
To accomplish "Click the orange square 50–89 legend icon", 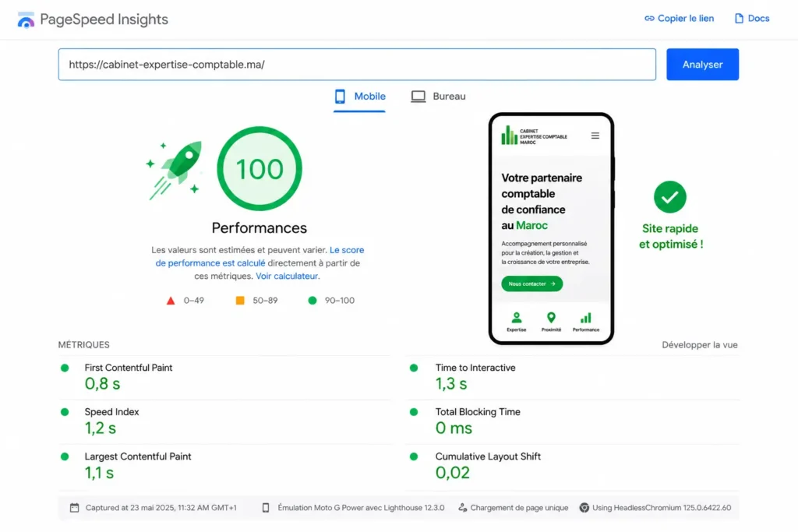I will pos(240,301).
